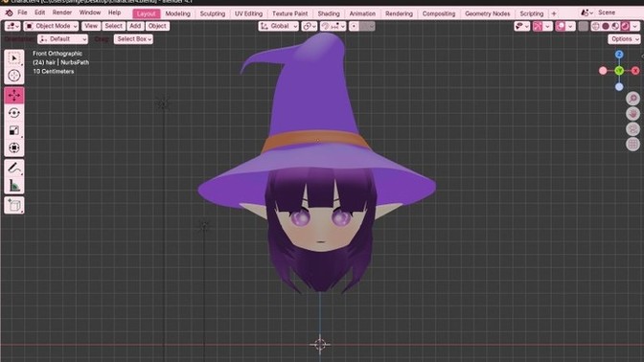Toggle X-ray view button

click(x=584, y=26)
